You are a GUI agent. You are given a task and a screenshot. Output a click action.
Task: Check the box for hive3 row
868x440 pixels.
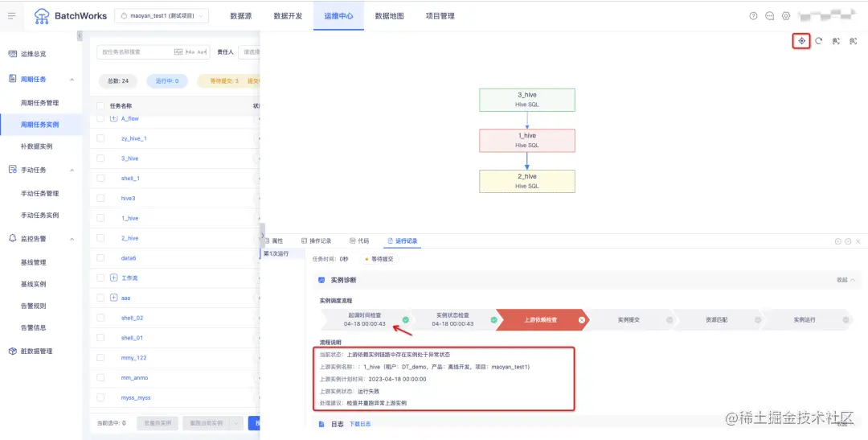100,199
